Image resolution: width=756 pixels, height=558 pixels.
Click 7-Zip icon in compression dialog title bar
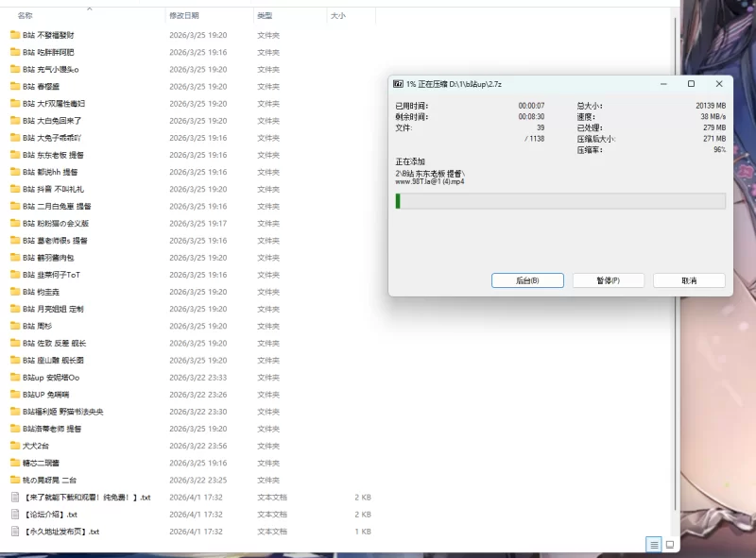(x=398, y=84)
